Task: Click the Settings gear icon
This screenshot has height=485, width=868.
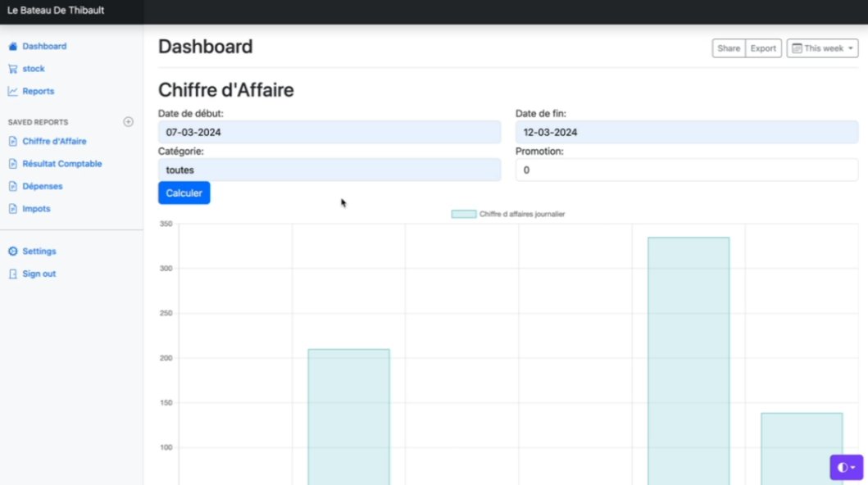Action: 12,252
